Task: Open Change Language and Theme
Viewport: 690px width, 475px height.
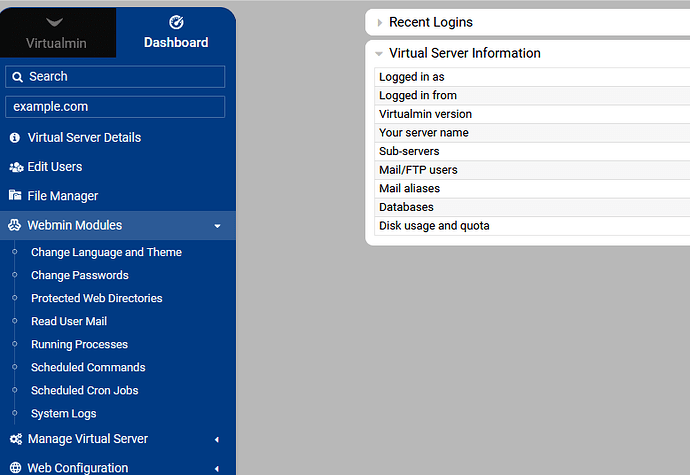Action: [x=106, y=252]
